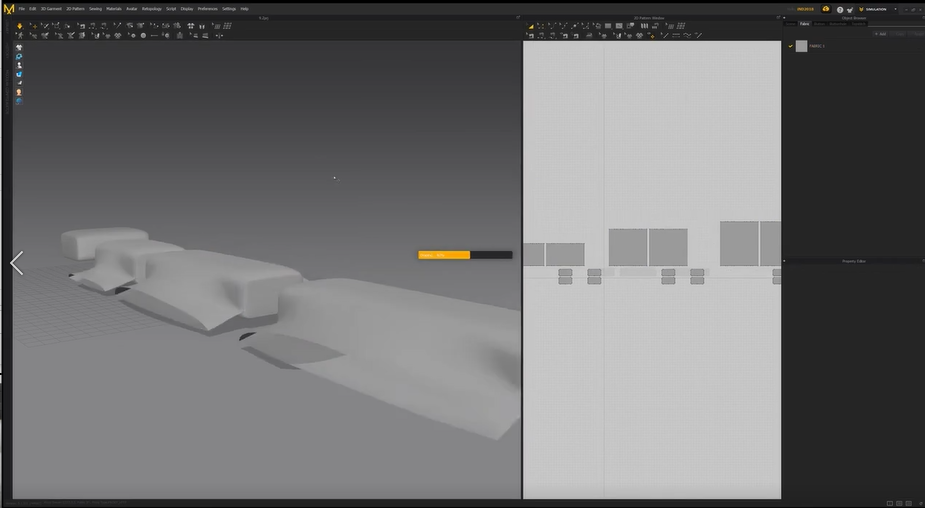Collapse the Property Editor panel arrow
This screenshot has height=508, width=925.
(x=784, y=261)
